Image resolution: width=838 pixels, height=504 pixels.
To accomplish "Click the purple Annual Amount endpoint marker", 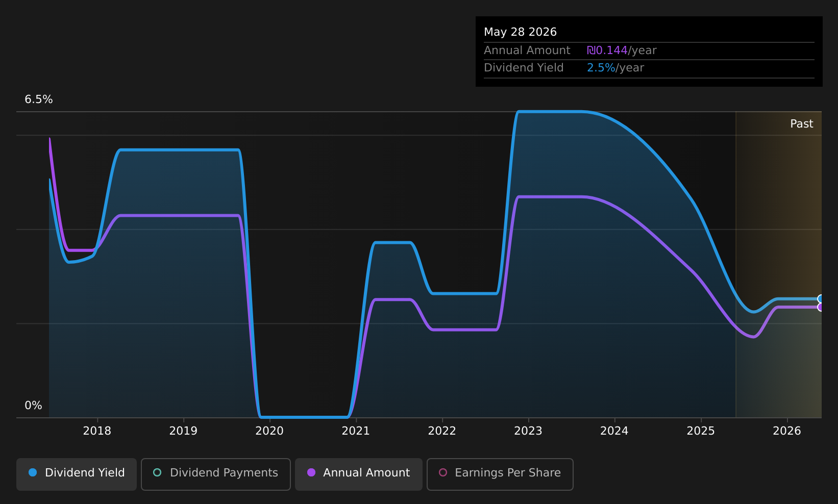I will (x=821, y=307).
